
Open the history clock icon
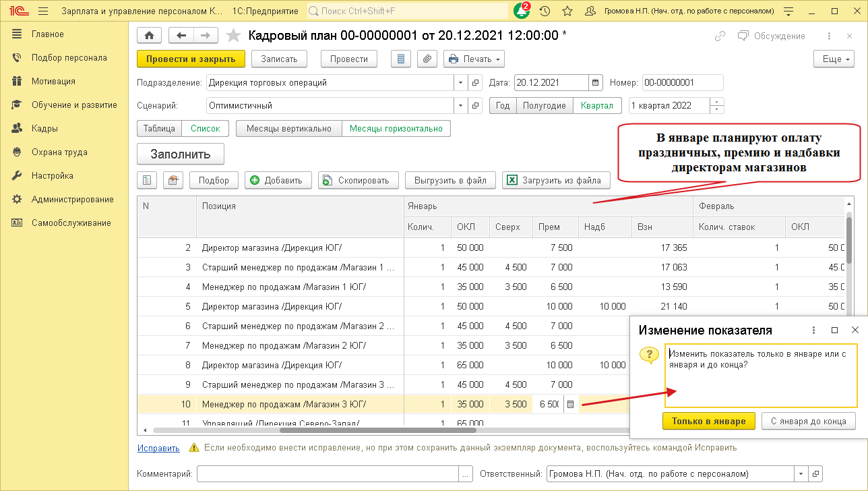[545, 11]
